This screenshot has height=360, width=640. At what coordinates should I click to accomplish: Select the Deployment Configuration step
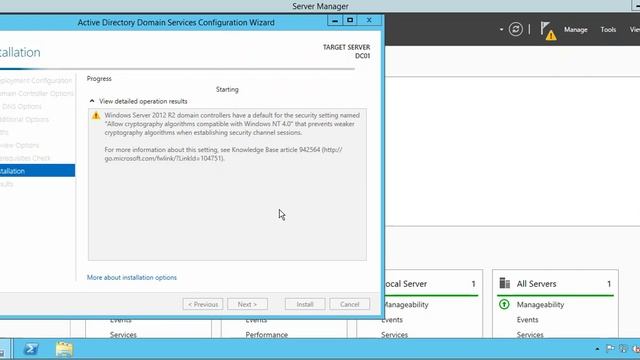pyautogui.click(x=36, y=80)
